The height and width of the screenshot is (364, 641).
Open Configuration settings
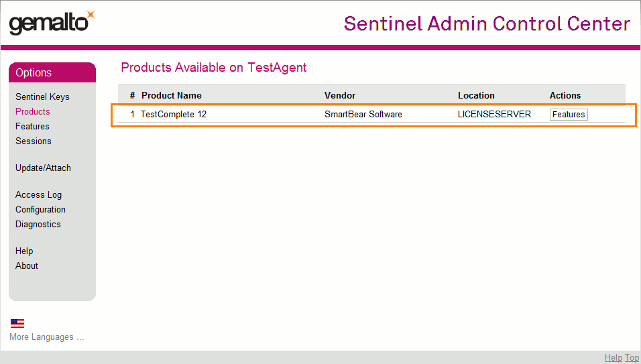click(x=40, y=210)
